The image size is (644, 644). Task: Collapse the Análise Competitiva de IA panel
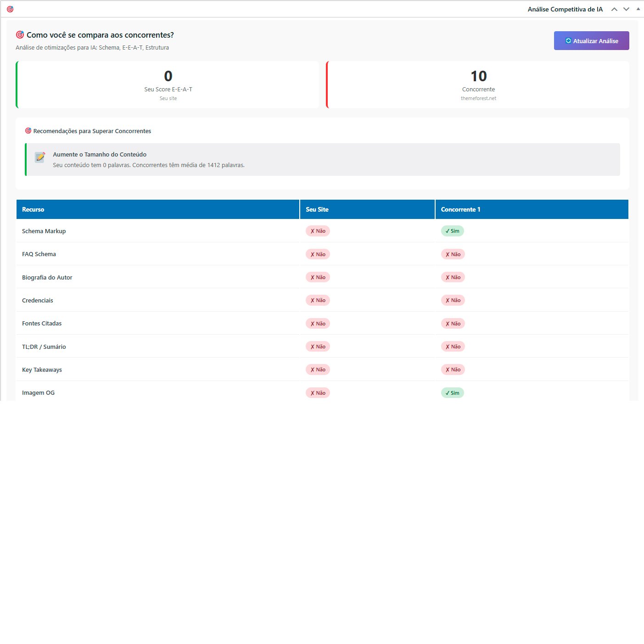[x=638, y=9]
